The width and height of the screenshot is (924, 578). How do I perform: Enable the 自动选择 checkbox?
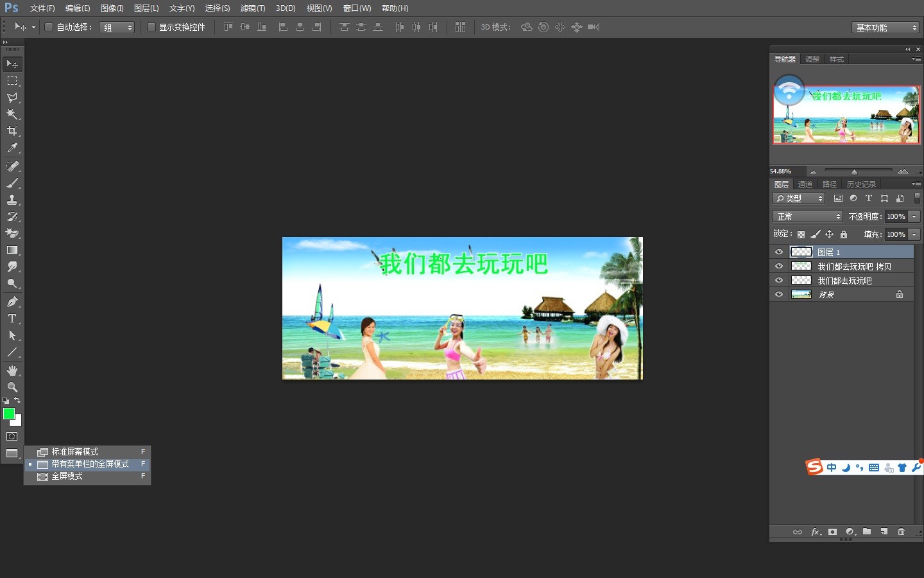pos(48,27)
